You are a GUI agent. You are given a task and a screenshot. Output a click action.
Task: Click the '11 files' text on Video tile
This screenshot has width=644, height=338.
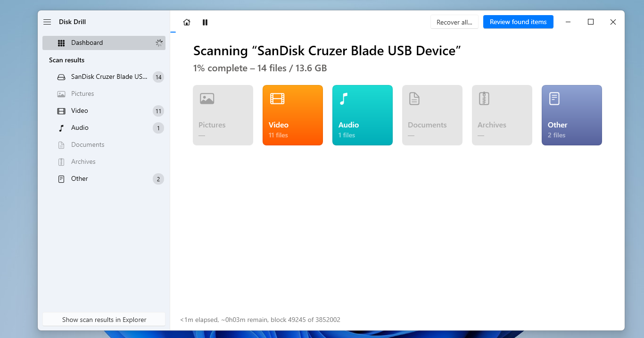pos(278,135)
